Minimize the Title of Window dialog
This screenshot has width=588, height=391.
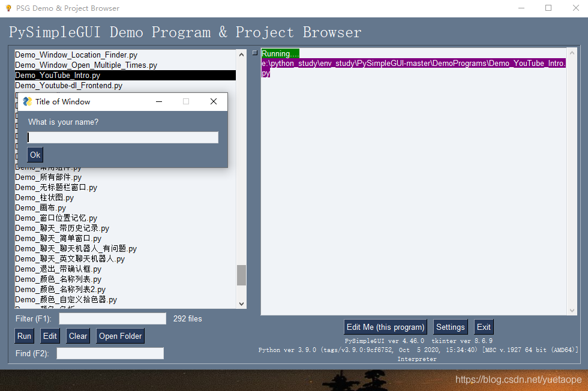(159, 101)
